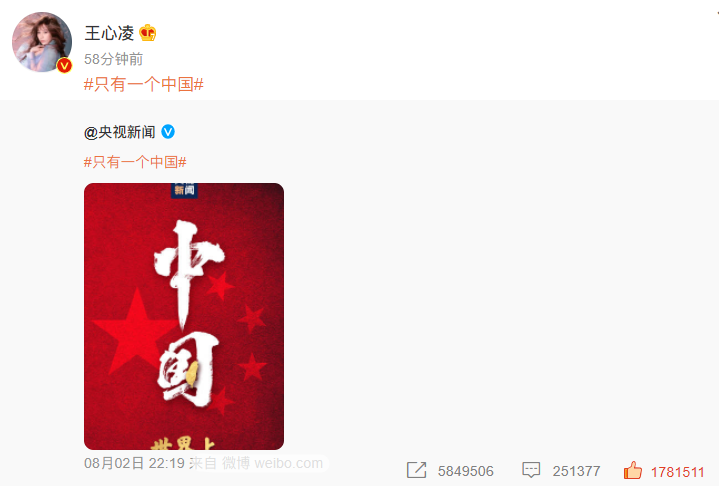
Task: Open the 58分钟前 post timestamp
Action: tap(113, 59)
